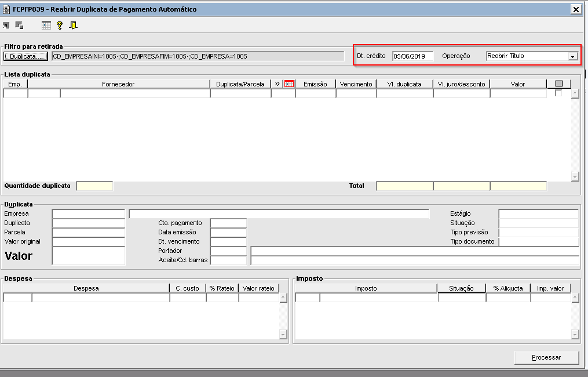Click the Empresa code field
This screenshot has width=588, height=377.
click(x=89, y=213)
